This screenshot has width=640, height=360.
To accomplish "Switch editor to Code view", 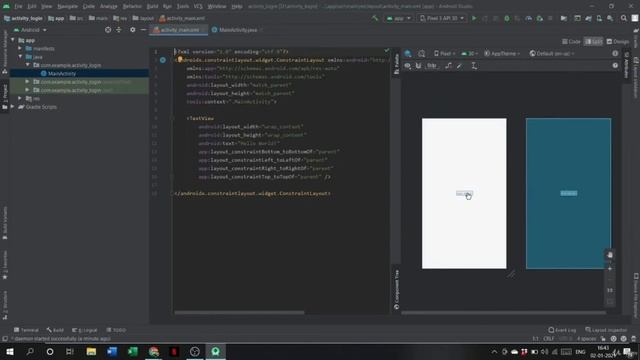I will (571, 42).
